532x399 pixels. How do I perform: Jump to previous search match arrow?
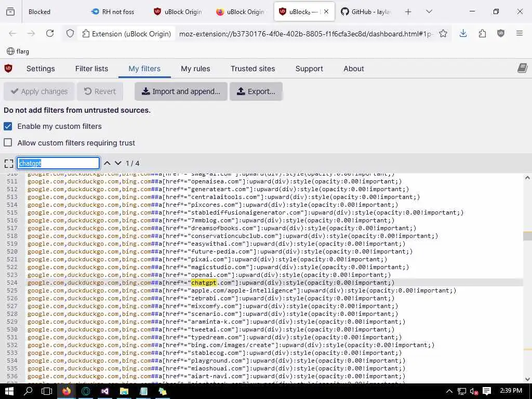tap(107, 163)
